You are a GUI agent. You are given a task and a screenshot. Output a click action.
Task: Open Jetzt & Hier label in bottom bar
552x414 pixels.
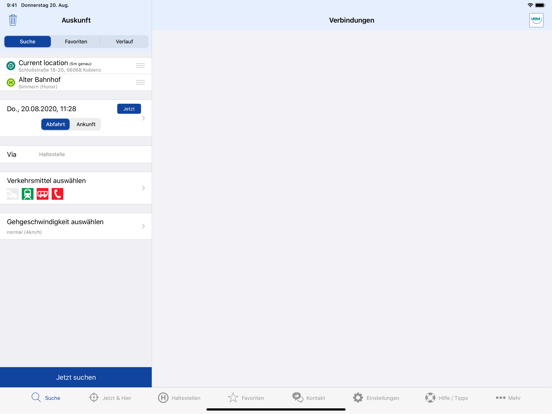pyautogui.click(x=117, y=398)
